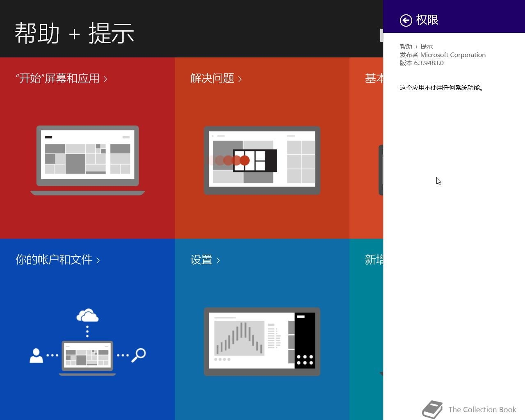Open the 设置 help category
Viewport: 525px width, 420px height.
[x=205, y=260]
